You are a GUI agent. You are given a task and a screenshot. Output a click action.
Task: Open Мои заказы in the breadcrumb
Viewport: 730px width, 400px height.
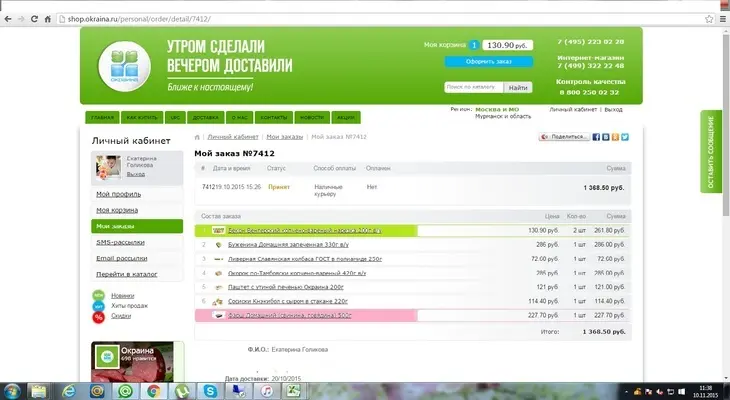pyautogui.click(x=284, y=137)
